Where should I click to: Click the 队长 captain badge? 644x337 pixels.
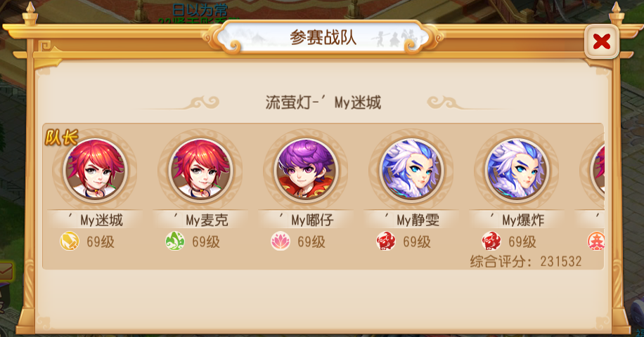(x=60, y=138)
